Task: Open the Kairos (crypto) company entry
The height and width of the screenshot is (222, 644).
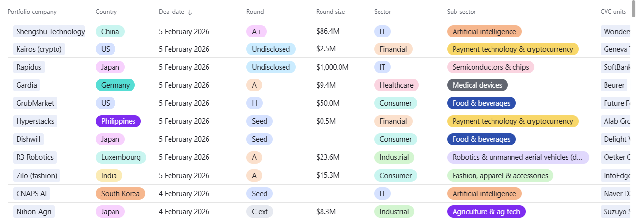Action: pos(39,49)
